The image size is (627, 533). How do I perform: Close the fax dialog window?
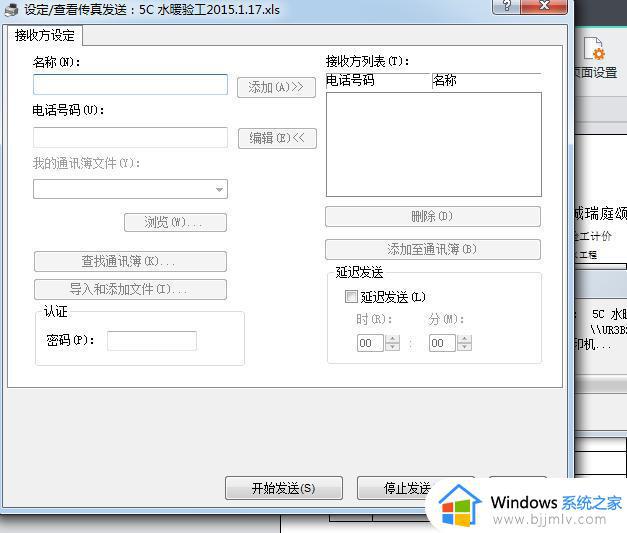coord(544,6)
